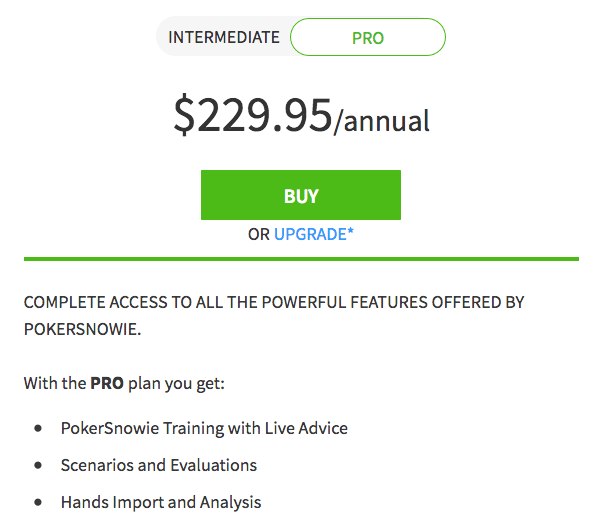This screenshot has height=518, width=597.
Task: Click the /annual billing label
Action: pyautogui.click(x=382, y=121)
